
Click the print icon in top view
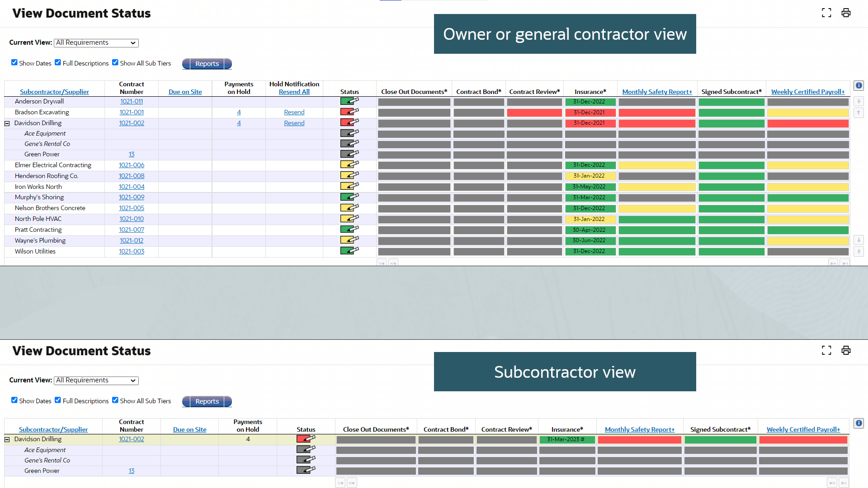pos(846,13)
